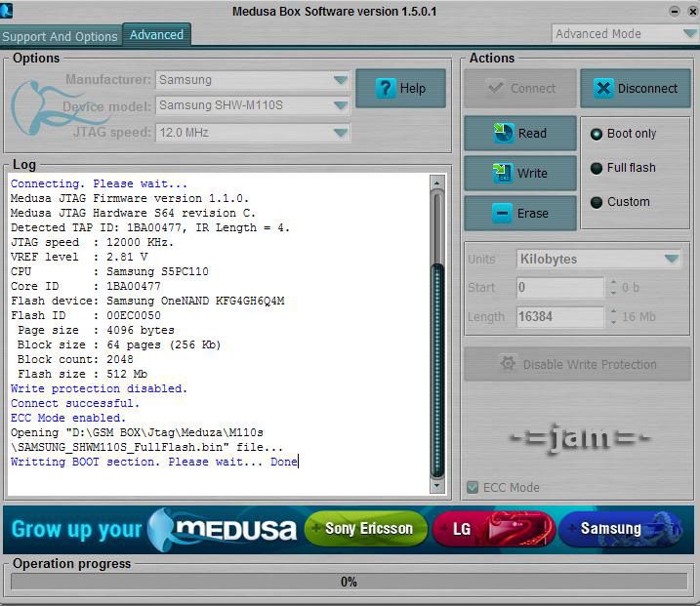Click the Erase minus icon
The image size is (700, 606).
pyautogui.click(x=502, y=214)
